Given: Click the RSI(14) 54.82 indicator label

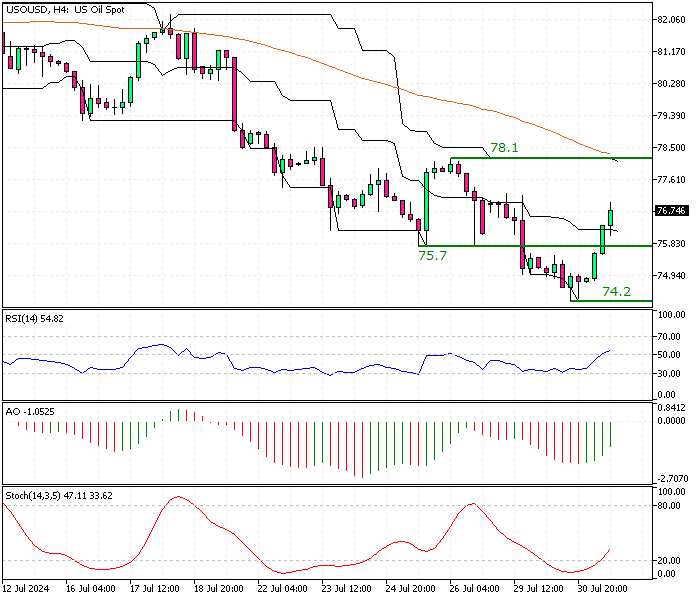Looking at the screenshot, I should 34,319.
